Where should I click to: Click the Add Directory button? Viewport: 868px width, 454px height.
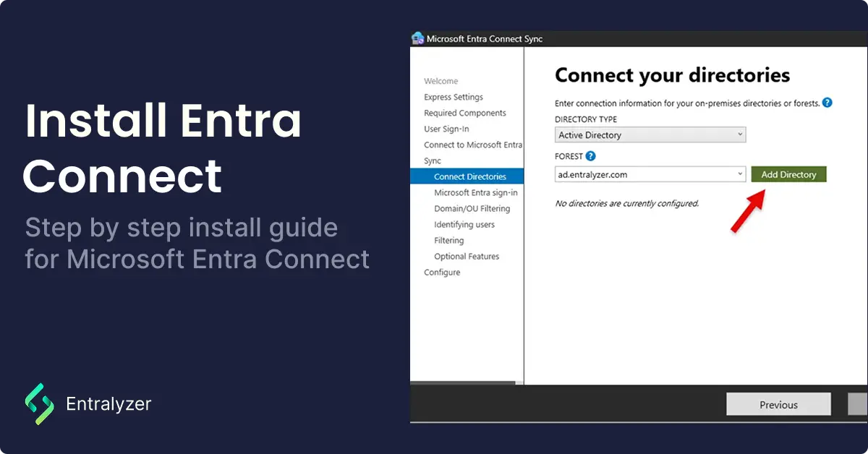(x=788, y=174)
